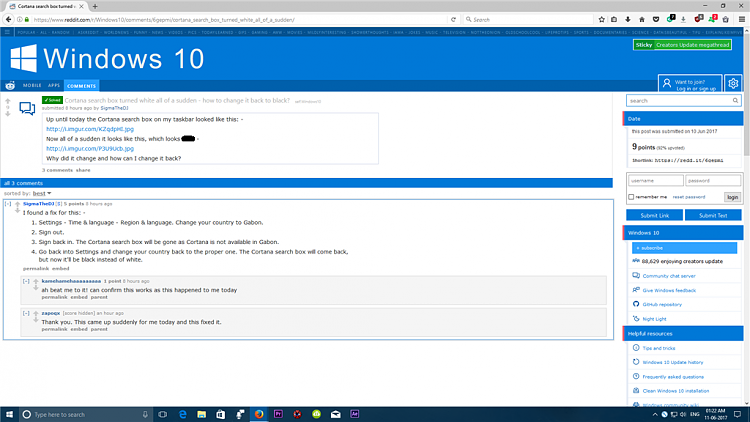Open the Action Center notification icon
This screenshot has height=422, width=750.
737,414
